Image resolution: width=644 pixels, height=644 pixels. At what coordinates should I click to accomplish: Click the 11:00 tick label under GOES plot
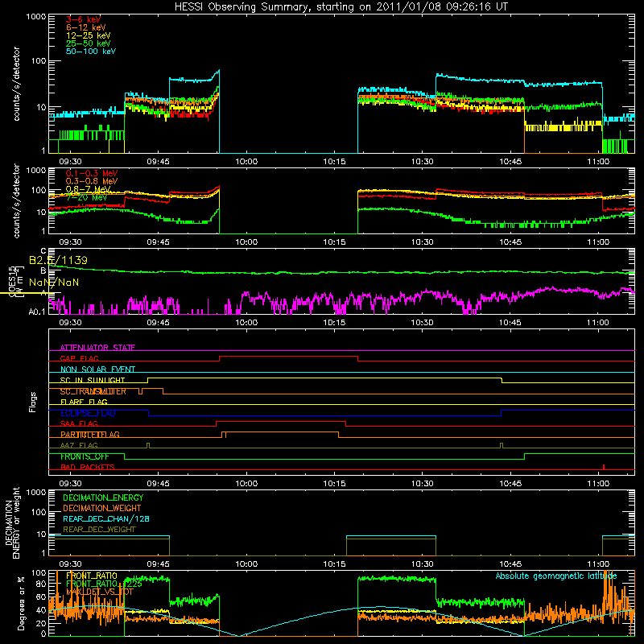pos(597,323)
